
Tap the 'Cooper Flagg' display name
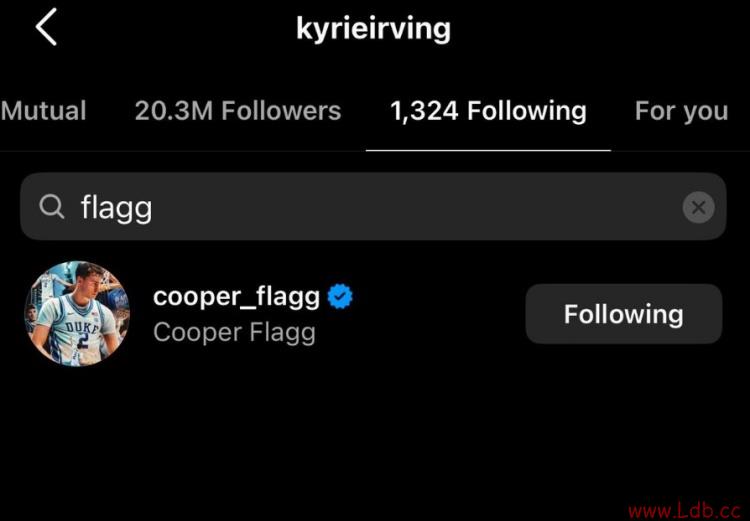click(x=234, y=333)
